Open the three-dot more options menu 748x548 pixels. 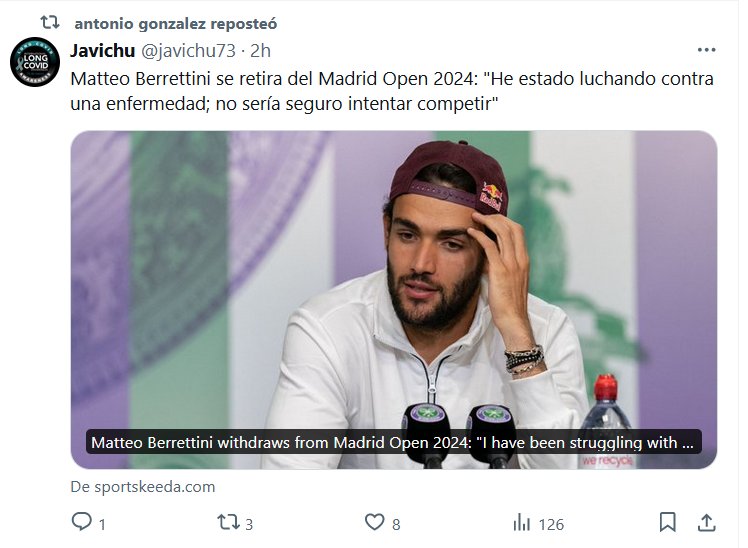pos(706,50)
